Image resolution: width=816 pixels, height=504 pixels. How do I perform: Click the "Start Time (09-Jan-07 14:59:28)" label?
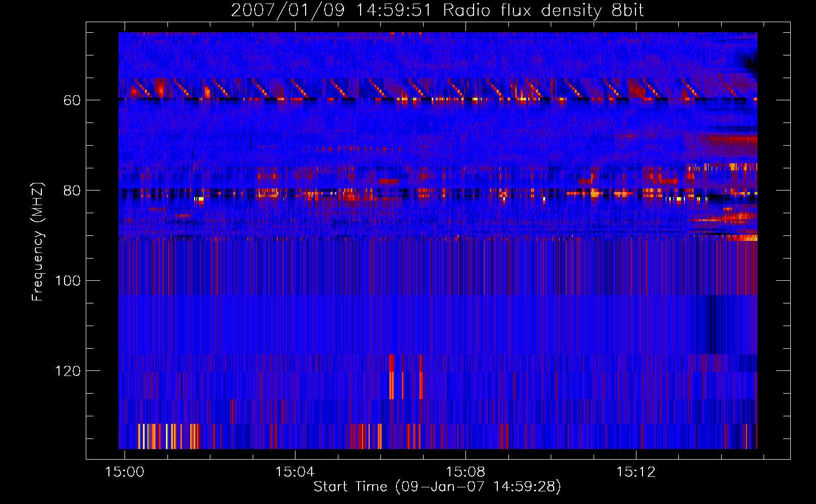pos(437,487)
